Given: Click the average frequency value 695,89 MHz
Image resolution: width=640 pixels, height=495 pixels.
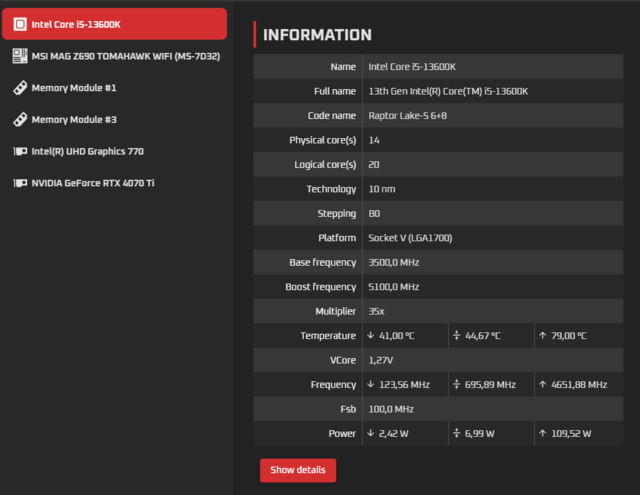Looking at the screenshot, I should 489,385.
